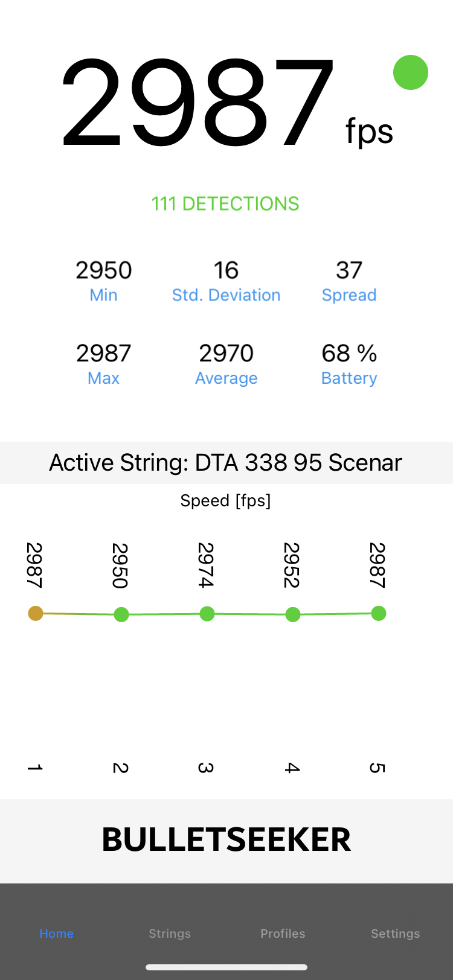
Task: Open the Strings tab
Action: (170, 934)
